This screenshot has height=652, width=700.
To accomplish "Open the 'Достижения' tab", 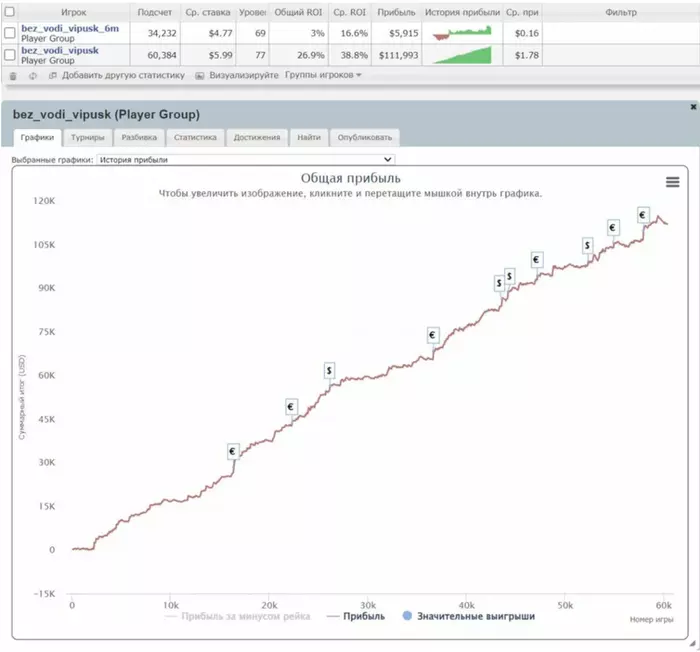I will [x=257, y=138].
